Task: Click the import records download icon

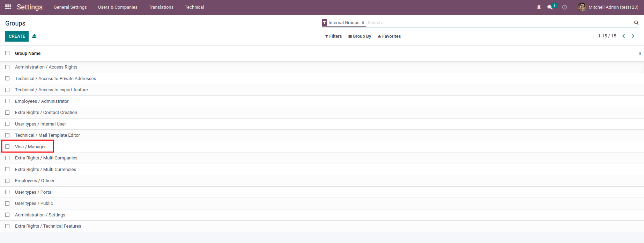Action: click(x=34, y=36)
